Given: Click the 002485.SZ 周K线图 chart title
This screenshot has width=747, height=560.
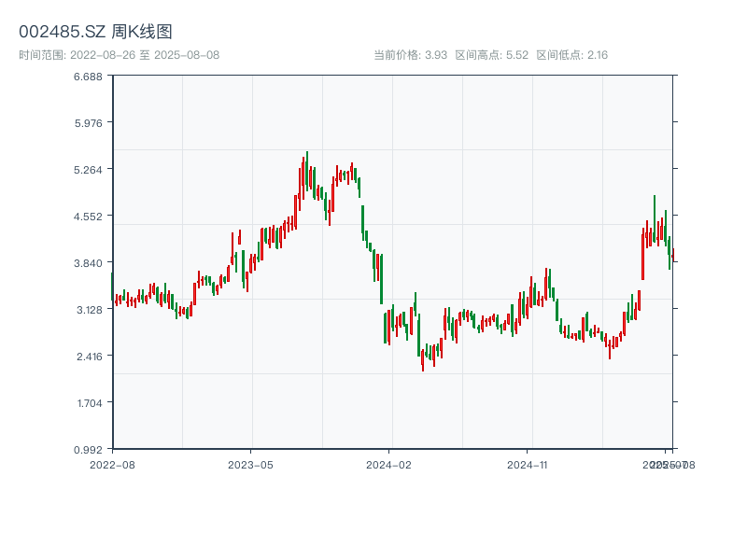Looking at the screenshot, I should point(95,33).
